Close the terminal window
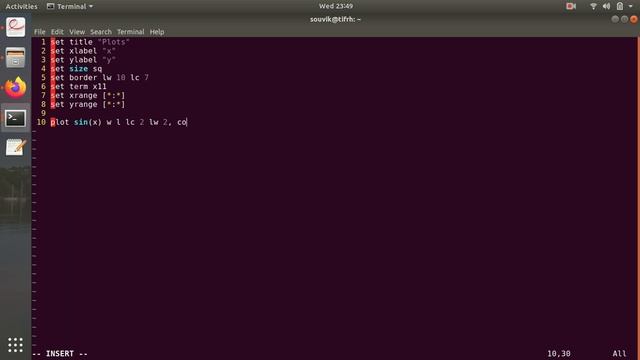640x360 pixels. [x=633, y=19]
